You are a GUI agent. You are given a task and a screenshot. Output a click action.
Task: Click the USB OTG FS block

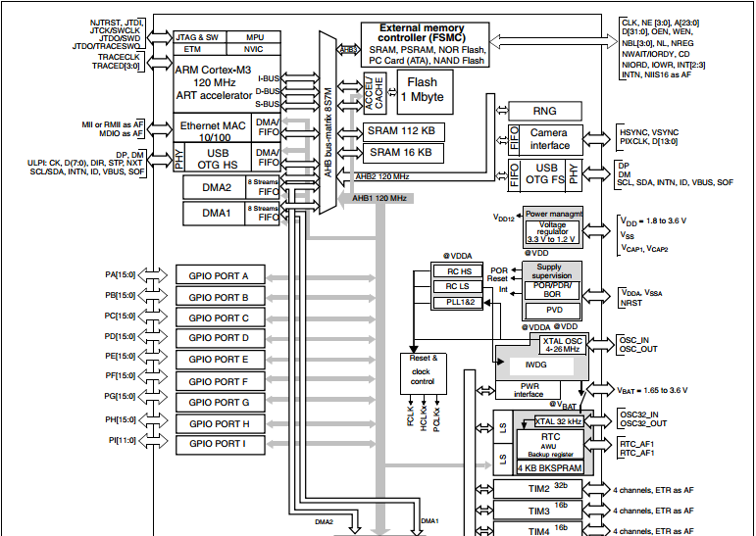point(544,174)
